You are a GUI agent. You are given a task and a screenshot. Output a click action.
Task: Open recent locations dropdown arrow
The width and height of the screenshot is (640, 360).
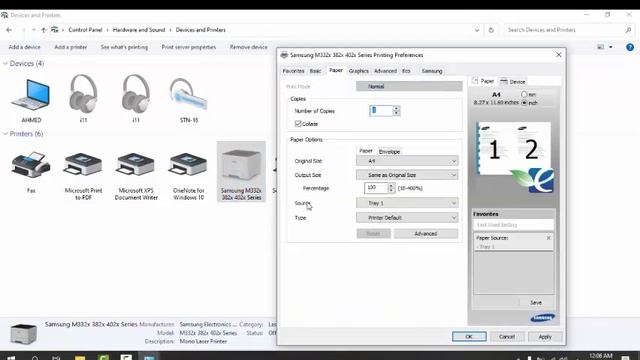click(33, 30)
